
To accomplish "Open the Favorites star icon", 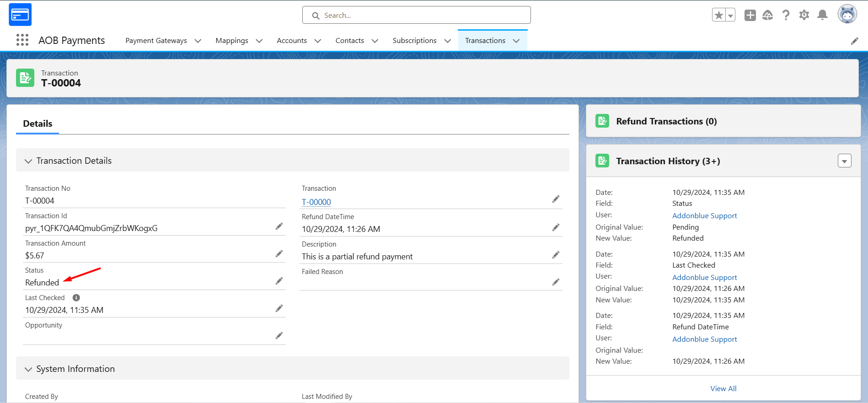I will pos(719,15).
